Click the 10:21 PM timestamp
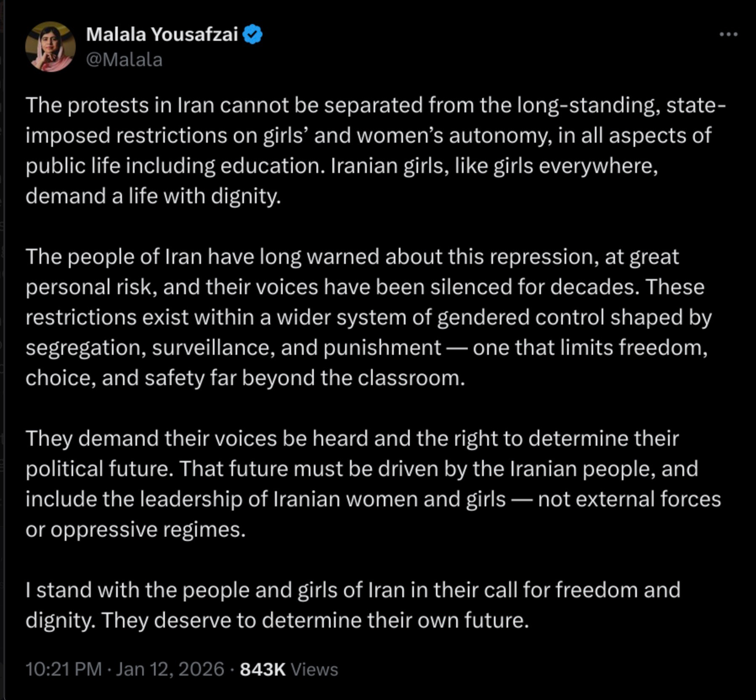This screenshot has height=700, width=756. (x=64, y=669)
